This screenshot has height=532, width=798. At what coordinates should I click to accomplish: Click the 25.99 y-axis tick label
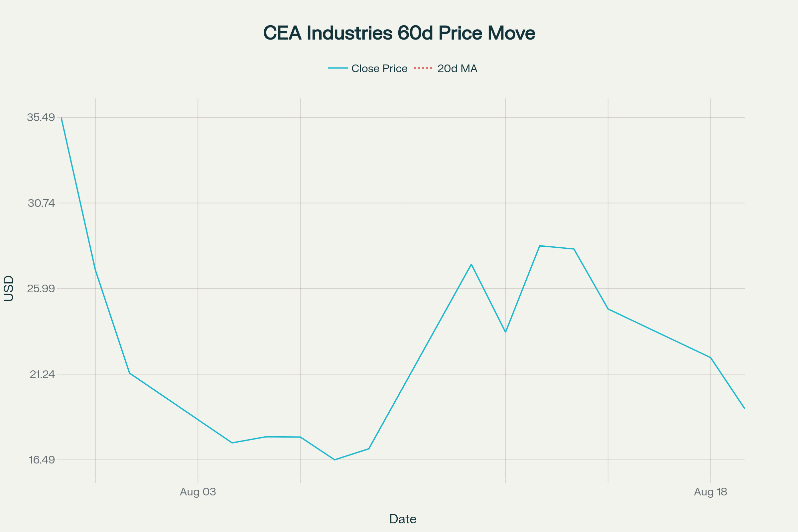click(41, 289)
